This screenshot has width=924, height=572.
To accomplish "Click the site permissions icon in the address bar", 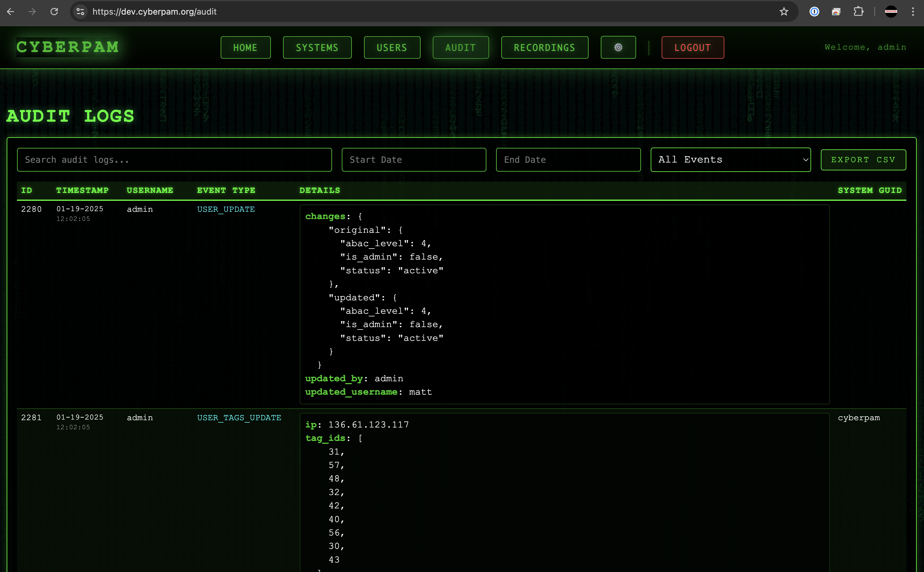I will pyautogui.click(x=80, y=12).
